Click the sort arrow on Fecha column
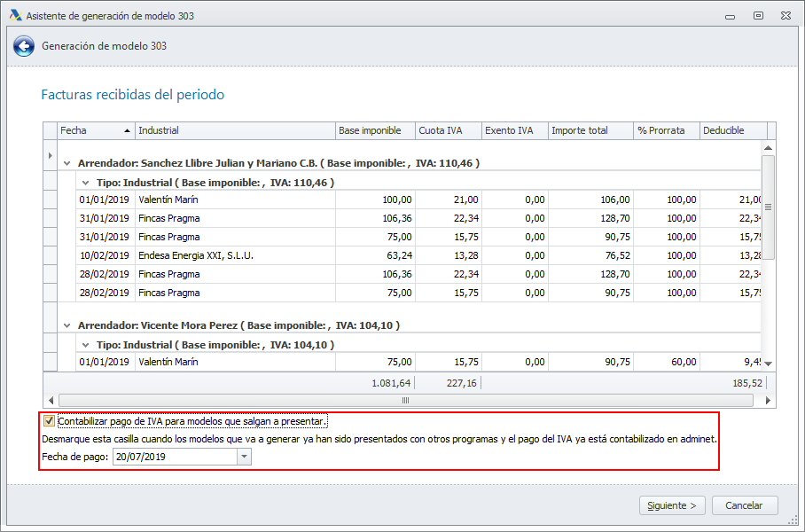This screenshot has width=805, height=532. pos(127,130)
